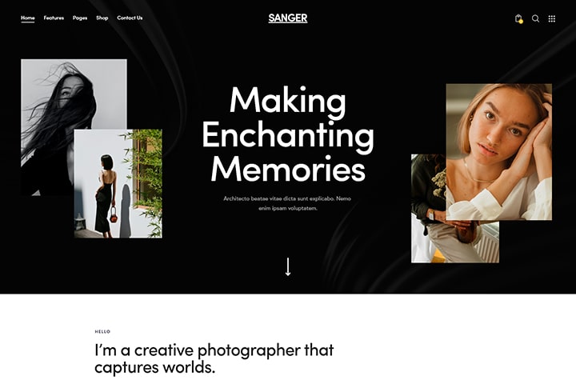The image size is (576, 392).
Task: View the blonde woman portrait photo
Action: pos(498,152)
